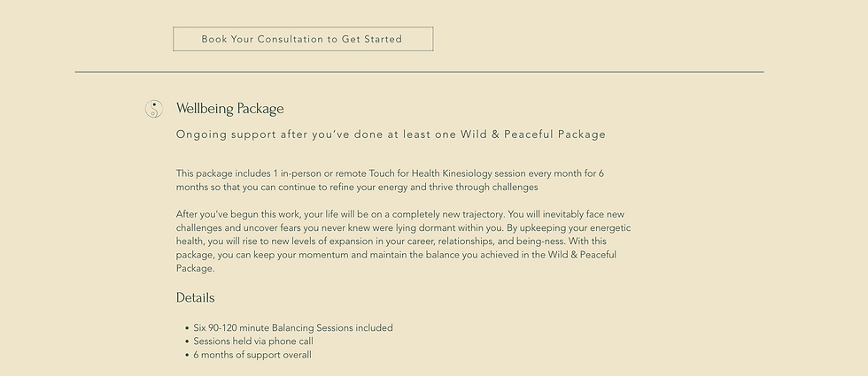Image resolution: width=868 pixels, height=376 pixels.
Task: Click the yin-yang icon beside Wellbeing Package
Action: 154,109
